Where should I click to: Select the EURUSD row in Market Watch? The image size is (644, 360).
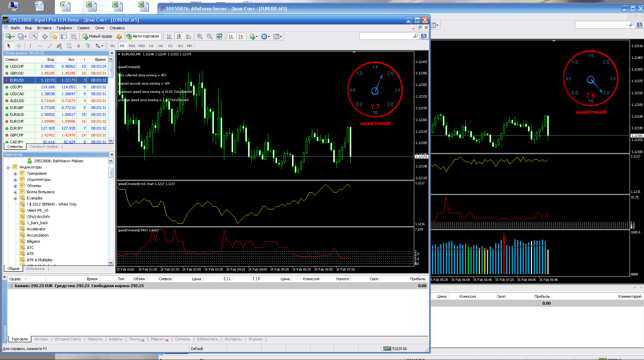pyautogui.click(x=56, y=80)
